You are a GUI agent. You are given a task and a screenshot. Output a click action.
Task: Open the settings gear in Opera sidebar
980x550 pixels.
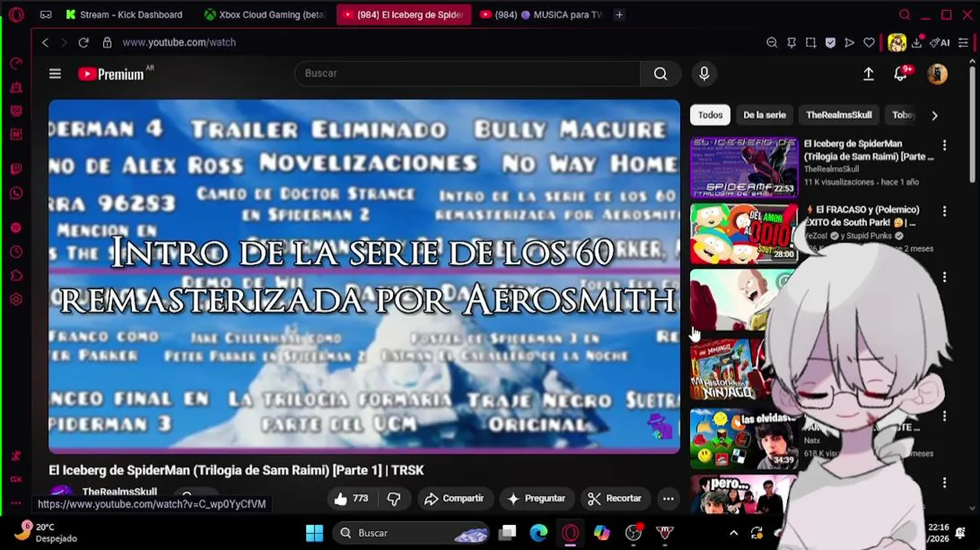click(x=16, y=299)
